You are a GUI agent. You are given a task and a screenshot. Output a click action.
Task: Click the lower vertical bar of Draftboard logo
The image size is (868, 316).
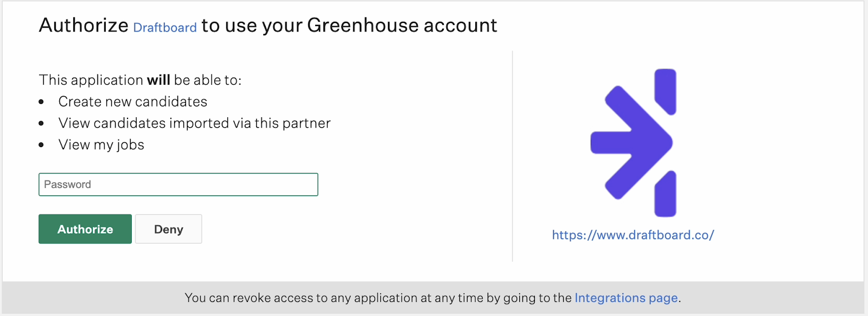coord(665,194)
